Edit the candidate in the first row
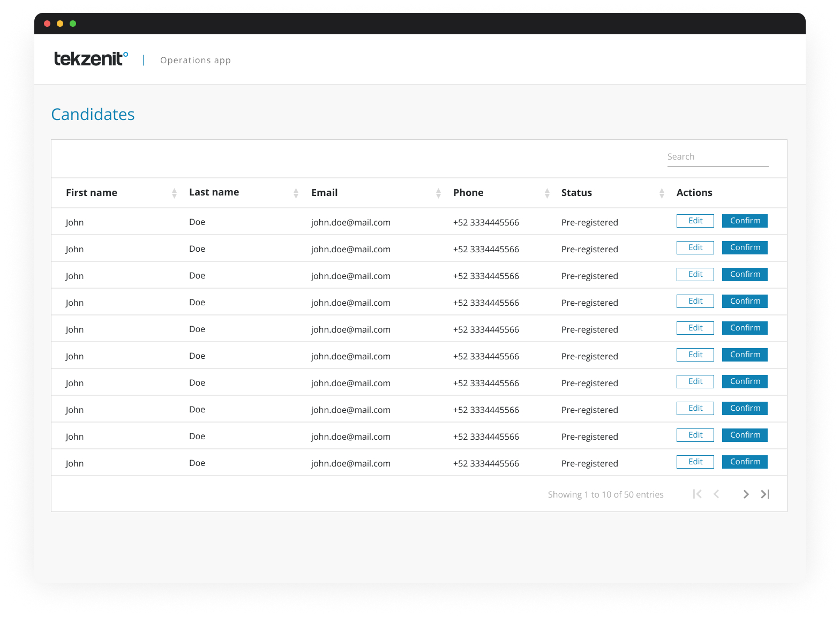 click(x=695, y=221)
